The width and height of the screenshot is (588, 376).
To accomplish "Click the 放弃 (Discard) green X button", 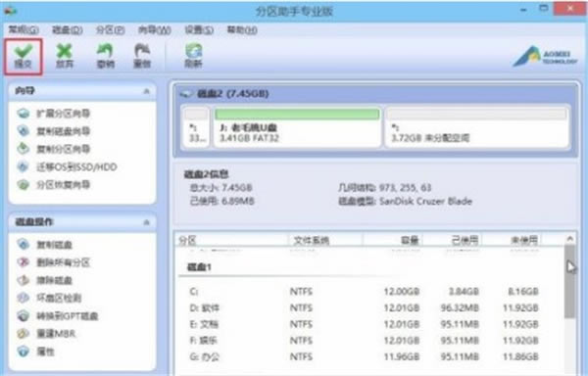I will pyautogui.click(x=65, y=57).
